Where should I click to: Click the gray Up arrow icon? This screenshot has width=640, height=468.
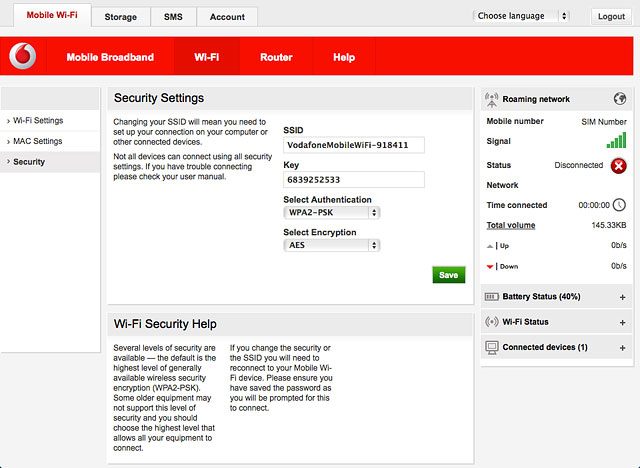pyautogui.click(x=490, y=246)
